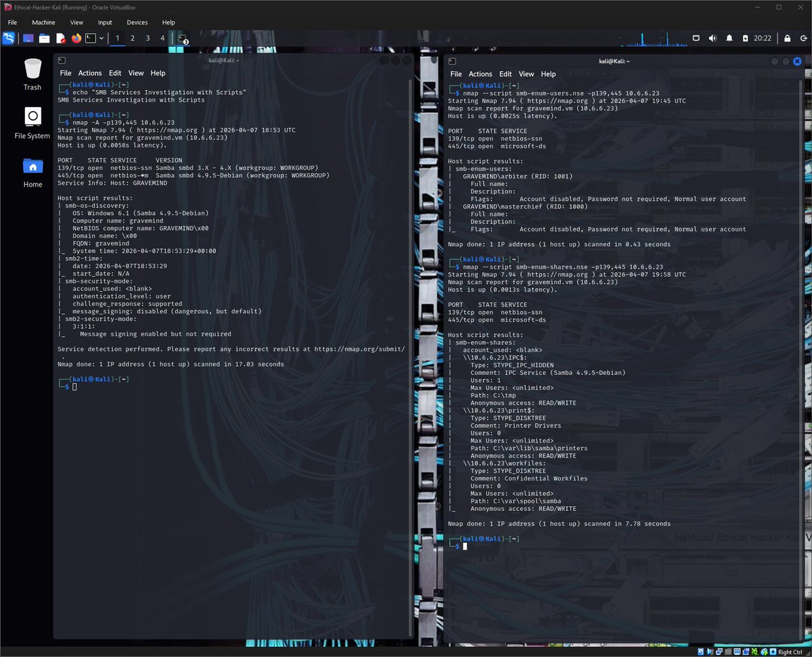Click the '\\10.6.6.23\workfiles:' share line

pos(504,463)
